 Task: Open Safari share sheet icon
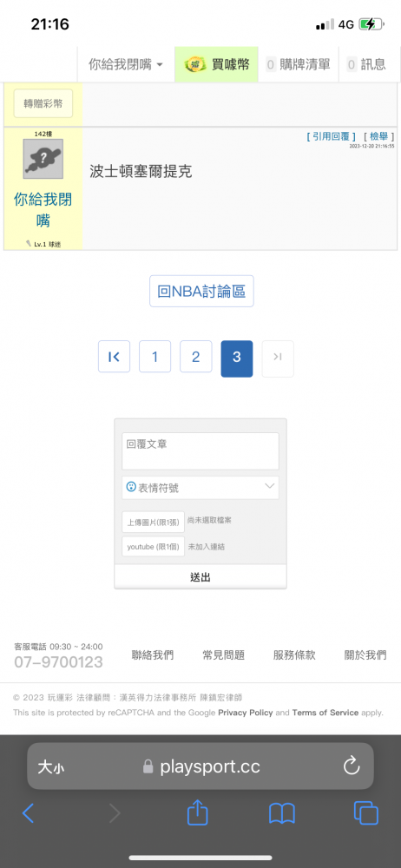pos(197,812)
